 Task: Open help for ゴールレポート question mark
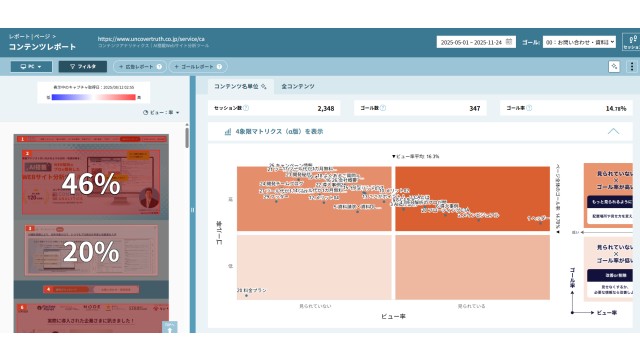[x=219, y=67]
